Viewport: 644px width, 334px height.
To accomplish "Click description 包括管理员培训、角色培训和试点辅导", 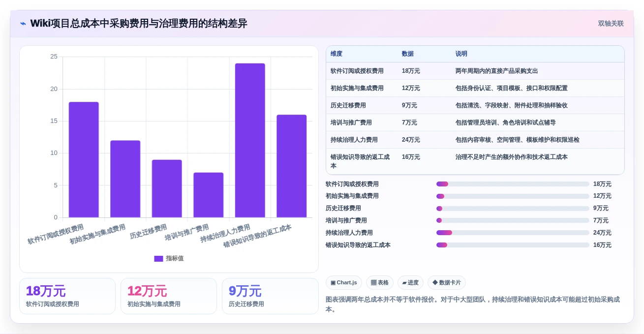I will tap(506, 122).
